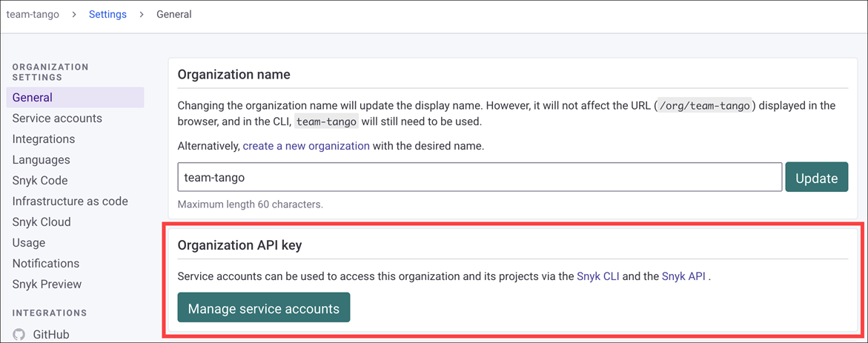This screenshot has height=343, width=868.
Task: Click Manage service accounts button
Action: pos(263,307)
